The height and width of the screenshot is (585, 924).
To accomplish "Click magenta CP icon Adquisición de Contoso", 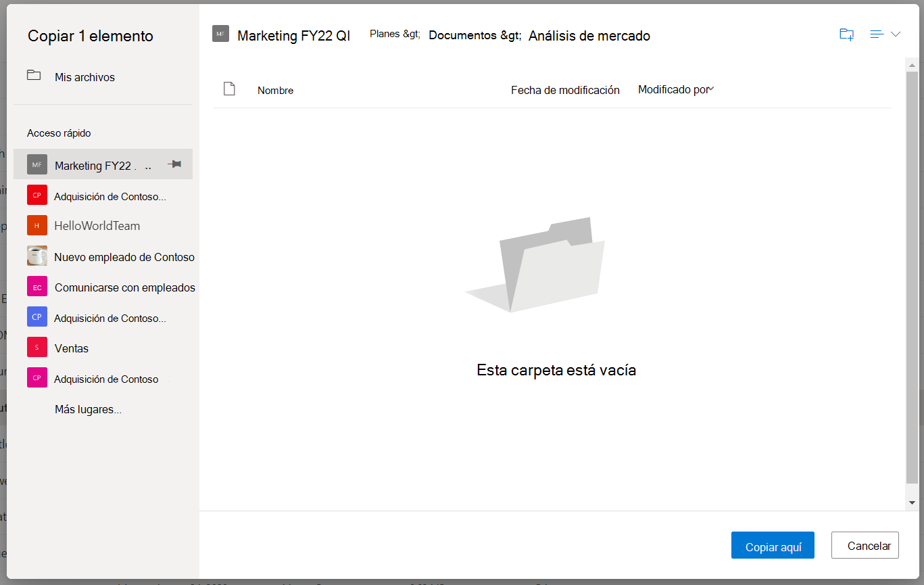I will 37,378.
